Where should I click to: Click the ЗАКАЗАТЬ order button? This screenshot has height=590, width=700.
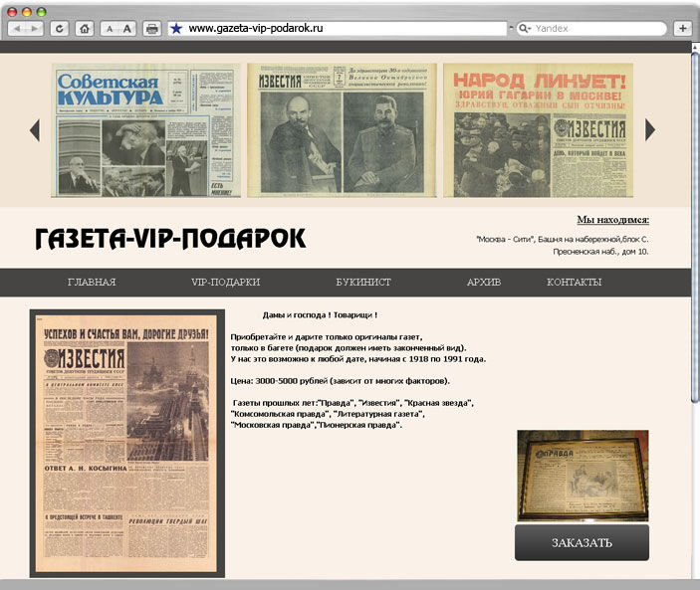(x=582, y=542)
